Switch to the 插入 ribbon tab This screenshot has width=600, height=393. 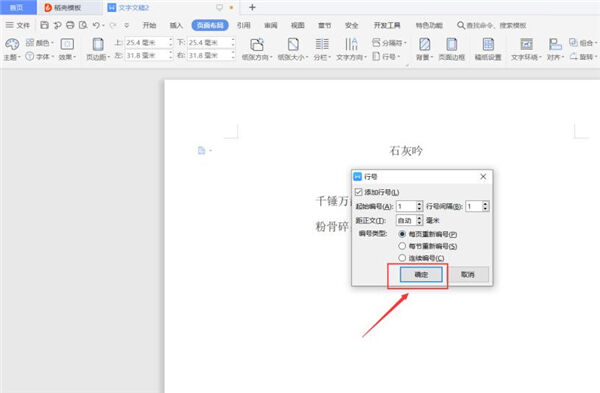click(176, 25)
